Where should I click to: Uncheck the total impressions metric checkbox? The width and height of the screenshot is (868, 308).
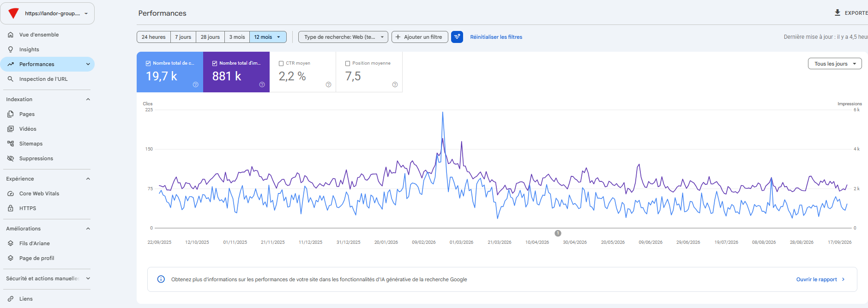215,63
